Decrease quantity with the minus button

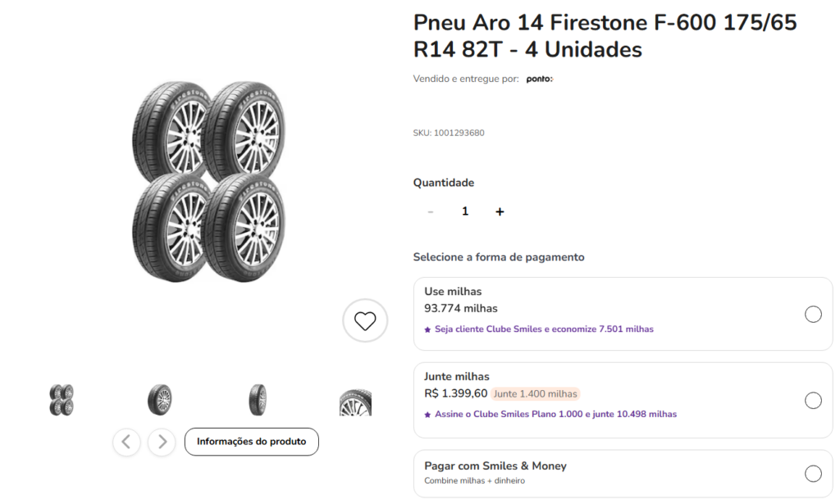431,211
